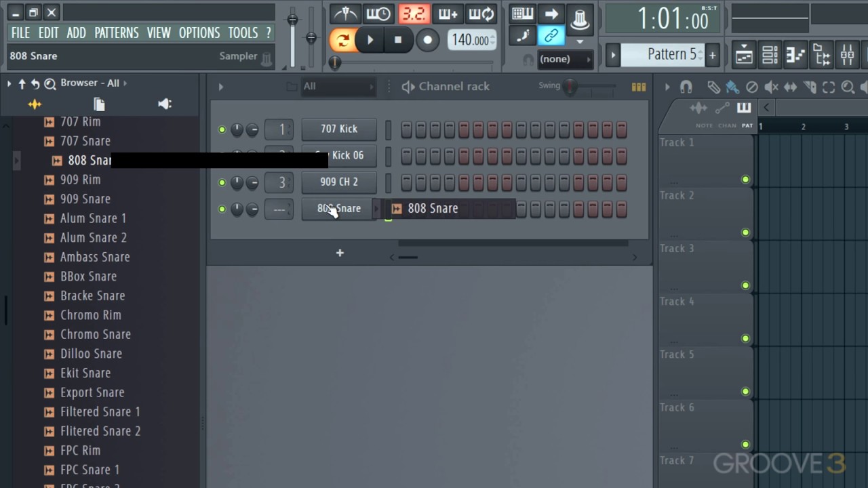Enable typing keyboard to piano icon
The height and width of the screenshot is (488, 868).
point(522,14)
